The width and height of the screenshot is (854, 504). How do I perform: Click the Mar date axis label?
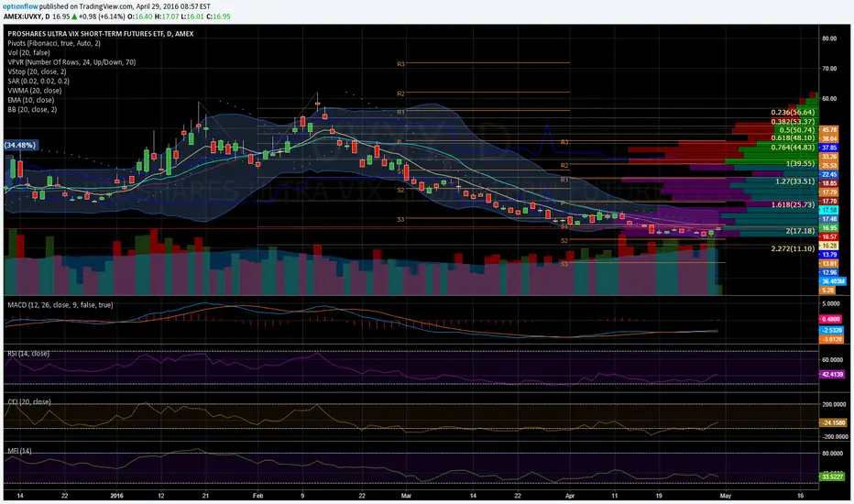[406, 496]
